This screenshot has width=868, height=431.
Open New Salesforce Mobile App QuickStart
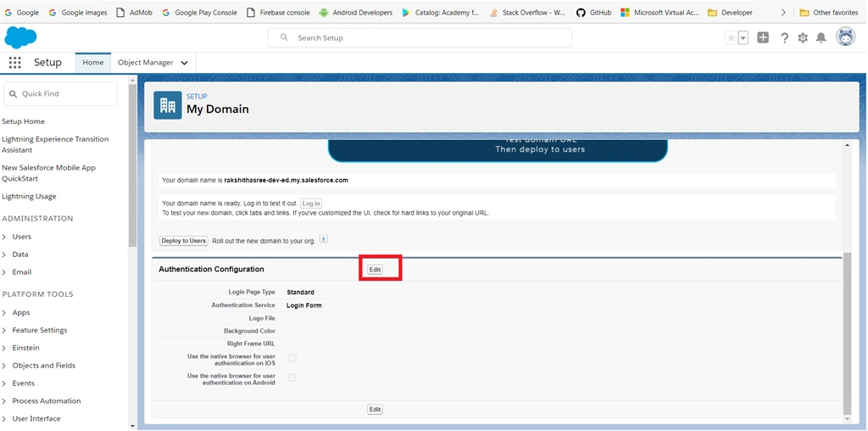(x=48, y=173)
